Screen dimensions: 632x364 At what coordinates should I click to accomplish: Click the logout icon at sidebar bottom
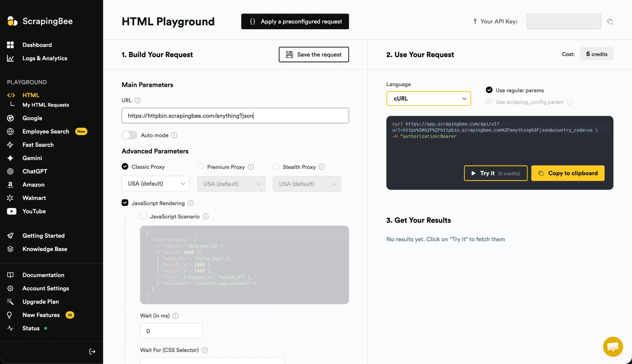coord(92,352)
